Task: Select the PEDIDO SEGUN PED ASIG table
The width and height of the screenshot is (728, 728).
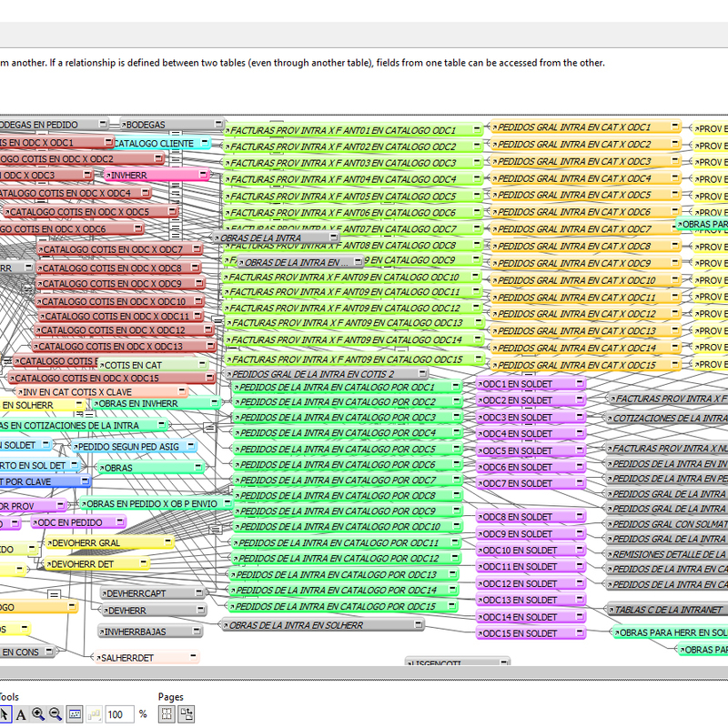Action: point(127,447)
